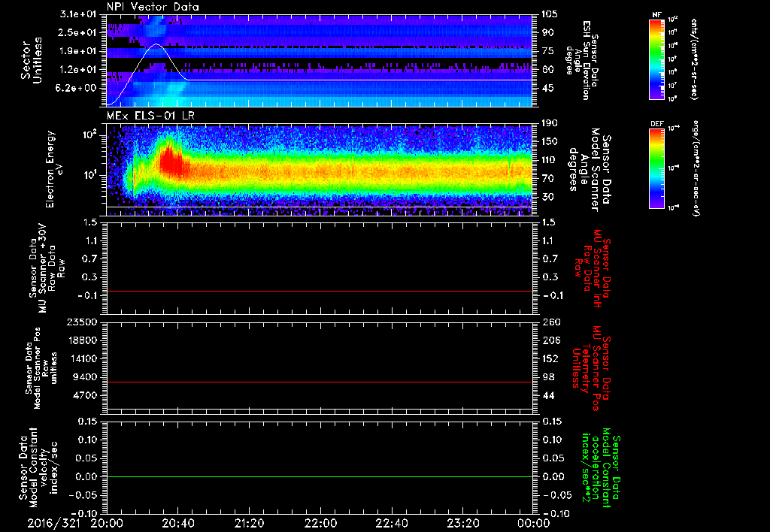Click the DEF color bar
770x532 pixels.
pyautogui.click(x=656, y=168)
